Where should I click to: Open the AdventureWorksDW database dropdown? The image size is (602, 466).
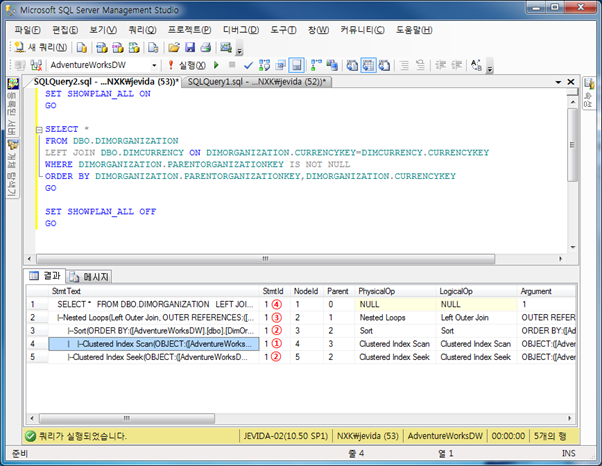pyautogui.click(x=154, y=65)
